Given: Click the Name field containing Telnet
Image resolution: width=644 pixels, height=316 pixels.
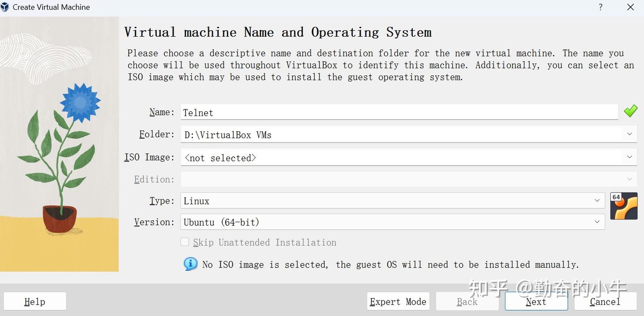Looking at the screenshot, I should point(399,112).
